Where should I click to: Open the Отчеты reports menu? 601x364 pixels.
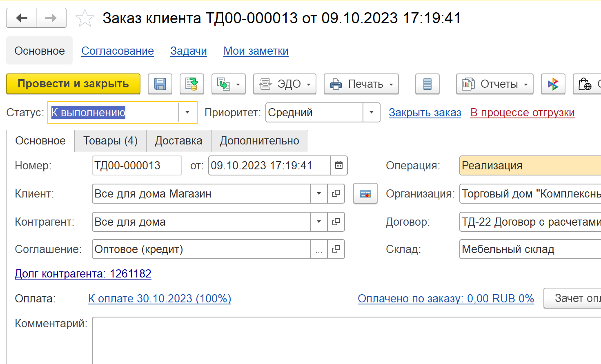pos(495,84)
